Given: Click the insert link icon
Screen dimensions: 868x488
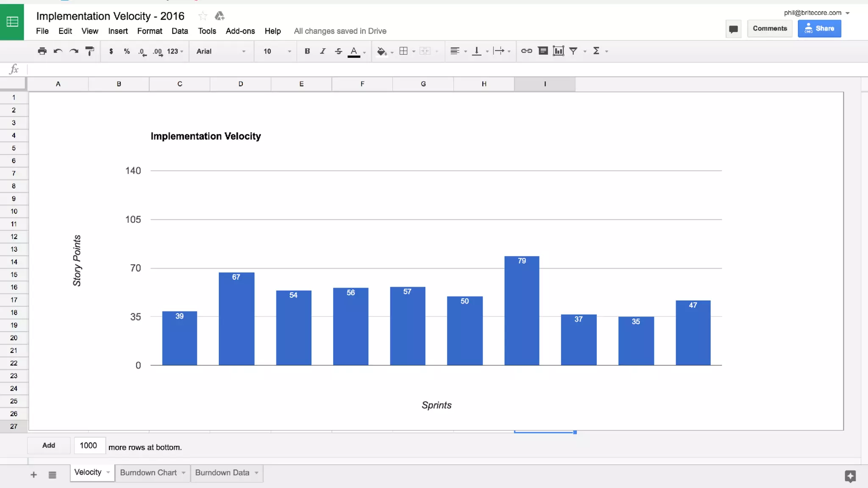Looking at the screenshot, I should point(526,51).
